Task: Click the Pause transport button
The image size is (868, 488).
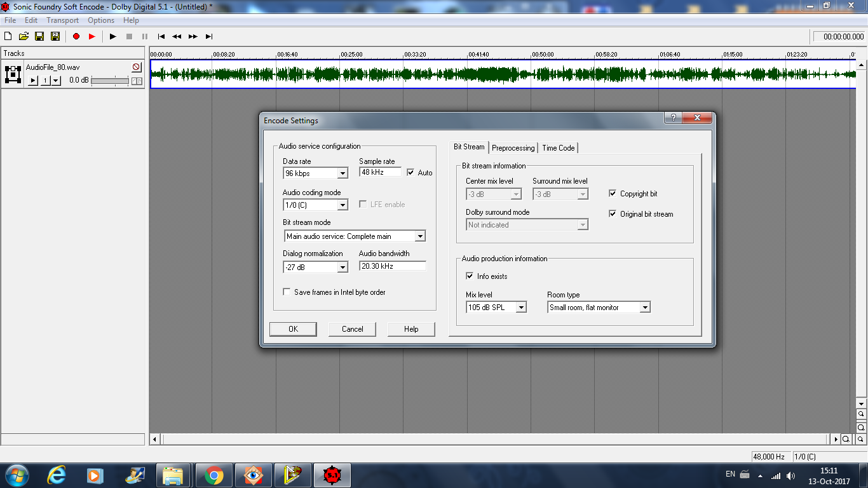Action: (145, 36)
